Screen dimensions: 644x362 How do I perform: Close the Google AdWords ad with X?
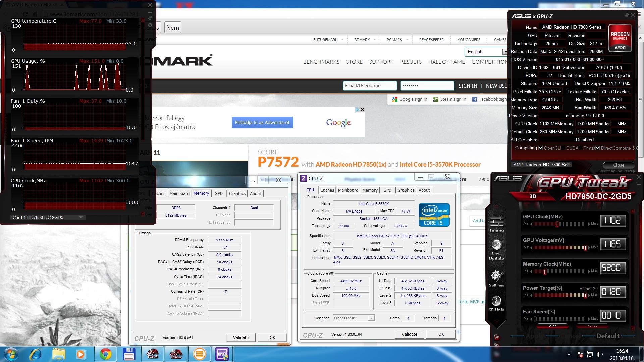click(362, 110)
